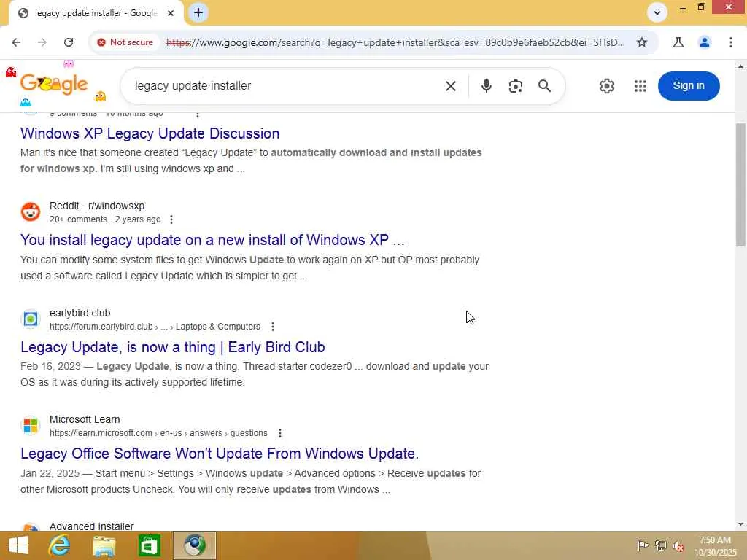Bookmark this page with star icon
This screenshot has height=560, width=747.
(x=642, y=42)
